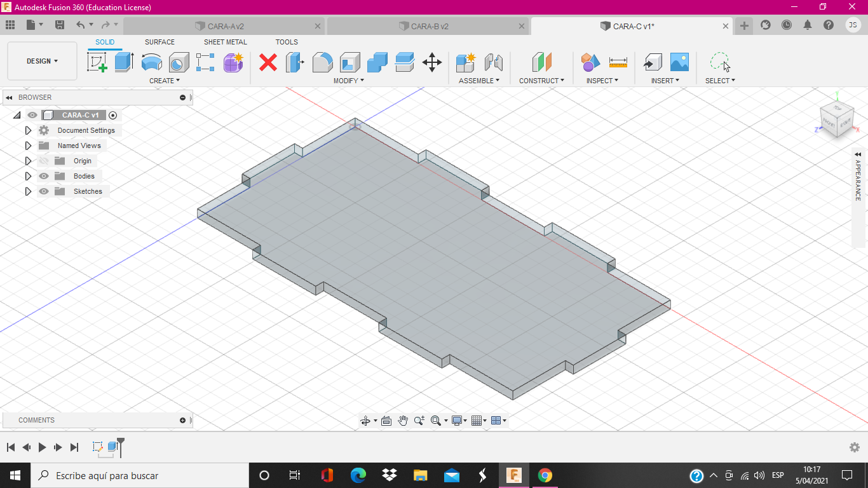
Task: Select the Combine tool
Action: pos(377,62)
